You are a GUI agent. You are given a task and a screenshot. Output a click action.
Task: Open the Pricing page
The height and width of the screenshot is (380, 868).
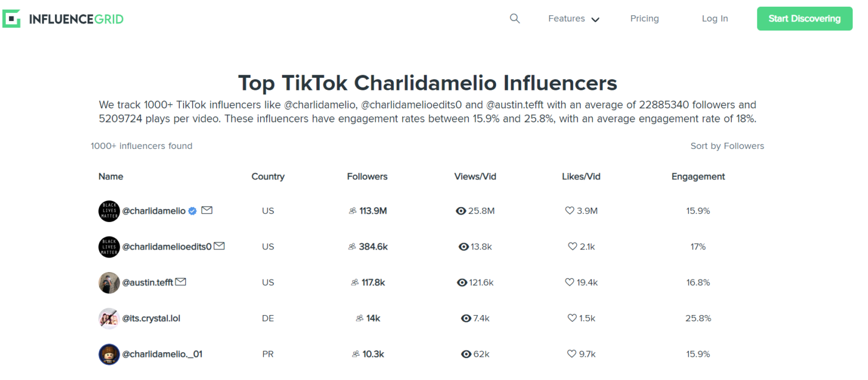[x=644, y=18]
